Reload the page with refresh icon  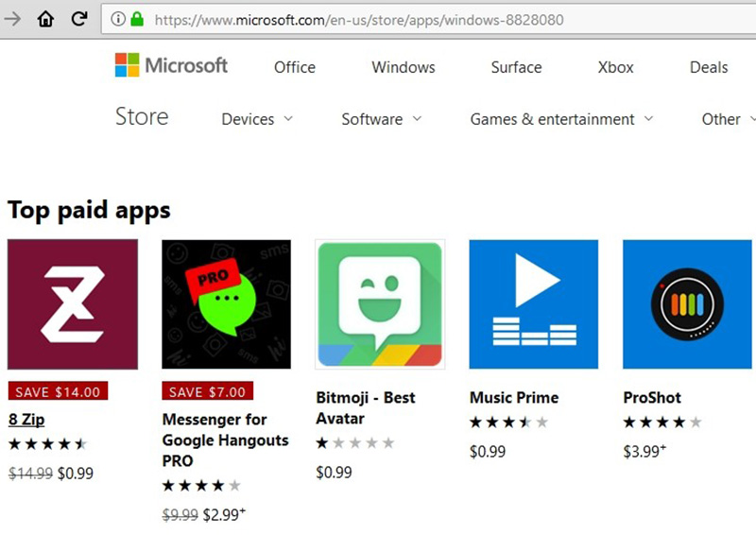pyautogui.click(x=79, y=19)
